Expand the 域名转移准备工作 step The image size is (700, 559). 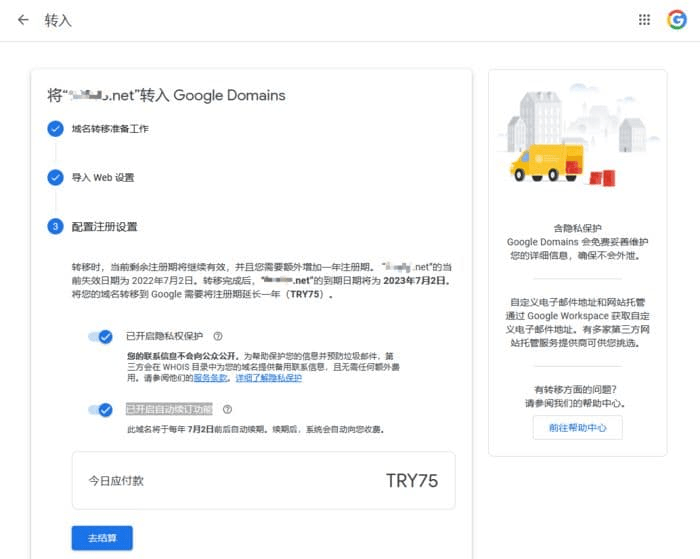(x=110, y=129)
